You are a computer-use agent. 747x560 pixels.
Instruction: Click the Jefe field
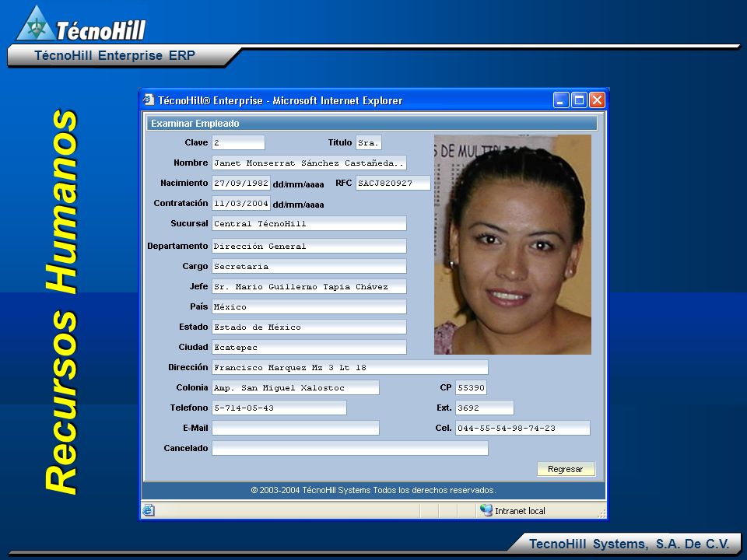tap(309, 286)
